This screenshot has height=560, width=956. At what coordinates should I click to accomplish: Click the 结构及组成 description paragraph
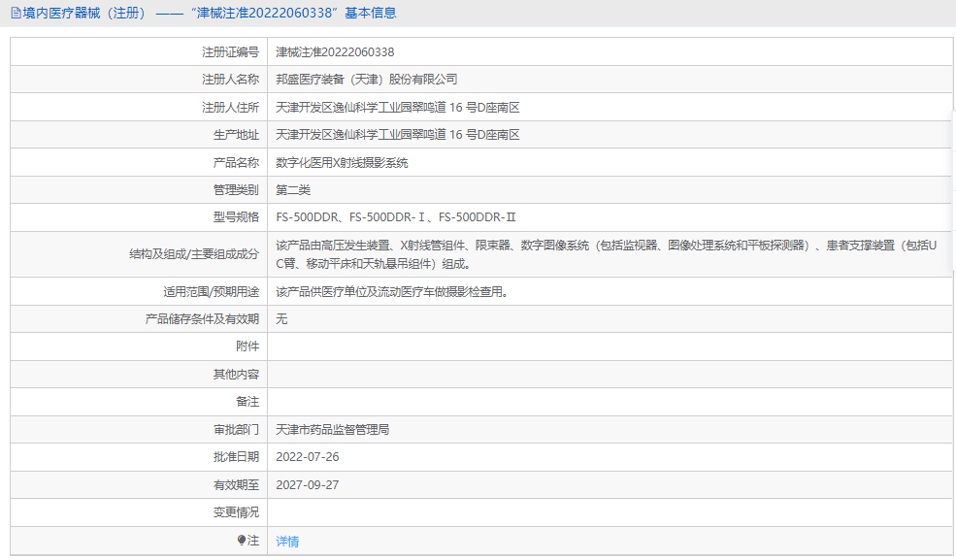606,254
